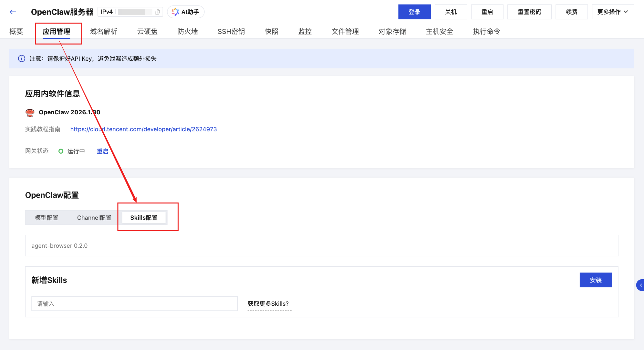Click the info icon in the API Key notice
The image size is (644, 350).
pyautogui.click(x=22, y=58)
